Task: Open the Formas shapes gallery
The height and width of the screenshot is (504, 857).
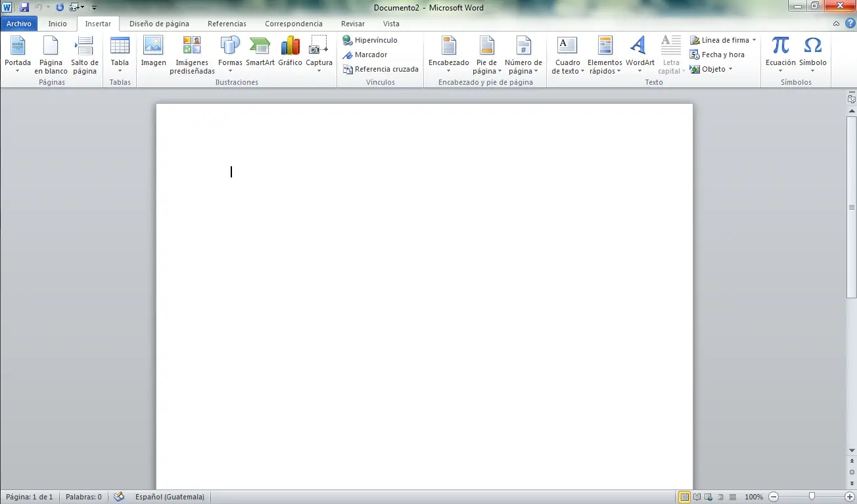Action: click(230, 55)
